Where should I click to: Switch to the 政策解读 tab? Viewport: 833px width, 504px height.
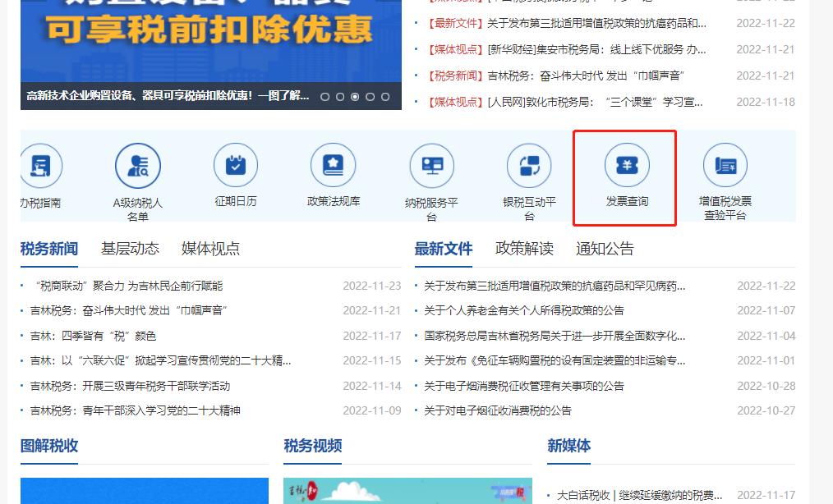(x=524, y=249)
